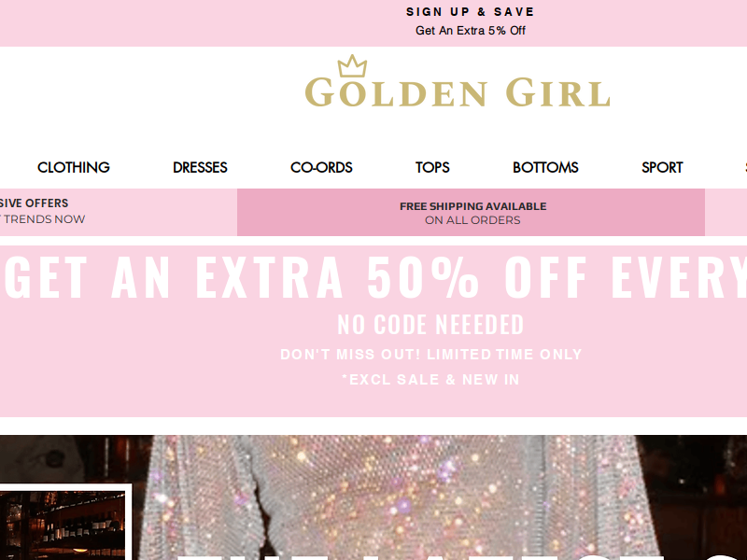Select the SPORT navigation item
Viewport: 747px width, 560px height.
[662, 167]
